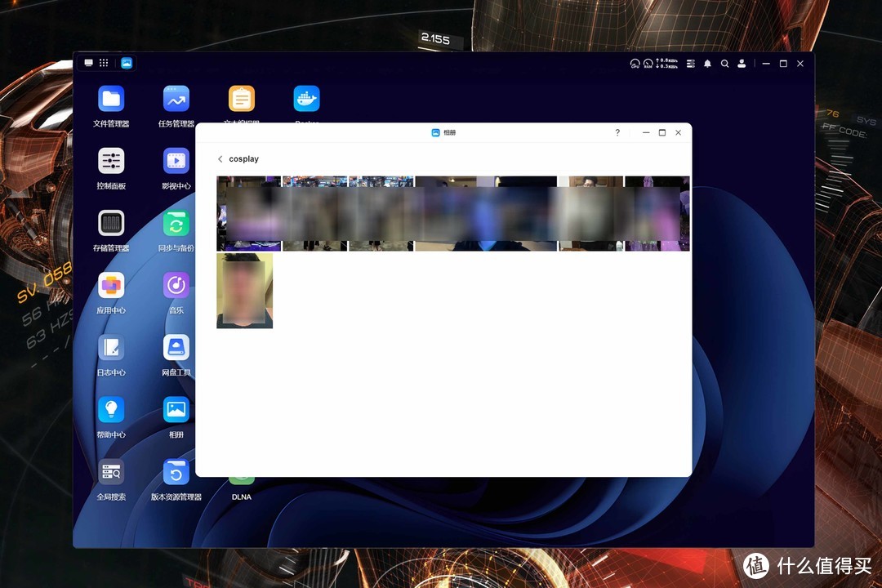Screen dimensions: 882x588
Task: Open the Docker app icon
Action: coord(306,100)
